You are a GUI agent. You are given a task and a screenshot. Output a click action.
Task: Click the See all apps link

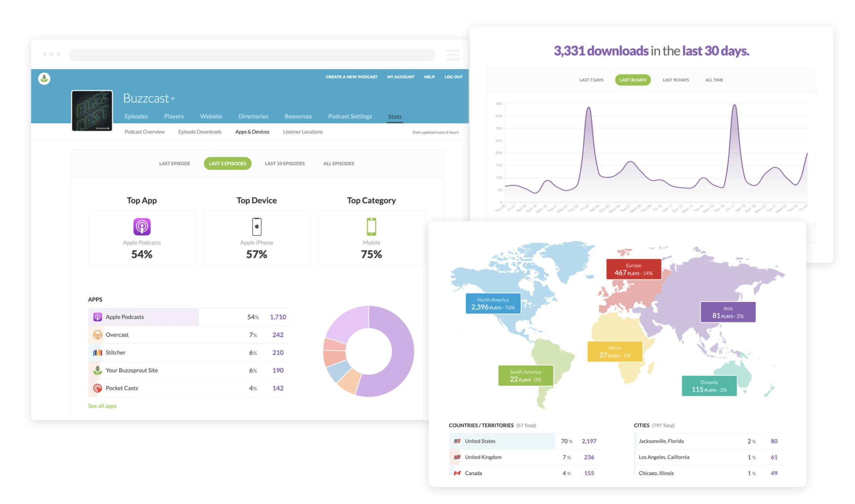[102, 405]
